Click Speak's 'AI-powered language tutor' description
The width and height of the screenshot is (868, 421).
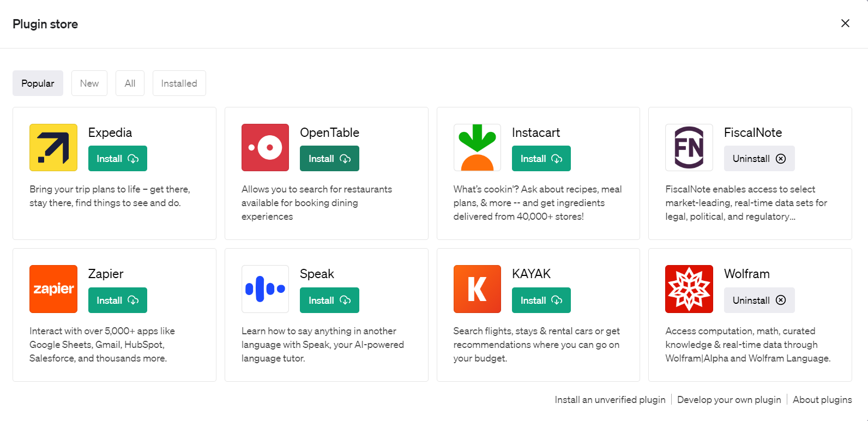tap(323, 345)
